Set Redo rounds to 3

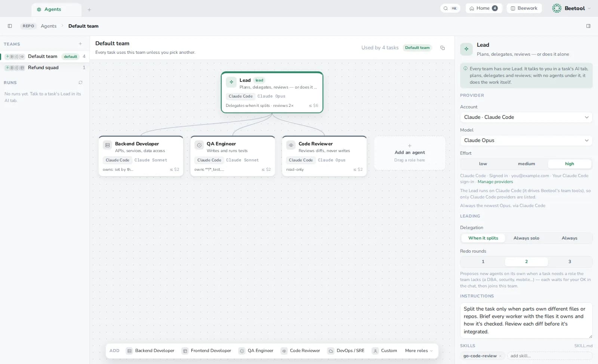[569, 262]
